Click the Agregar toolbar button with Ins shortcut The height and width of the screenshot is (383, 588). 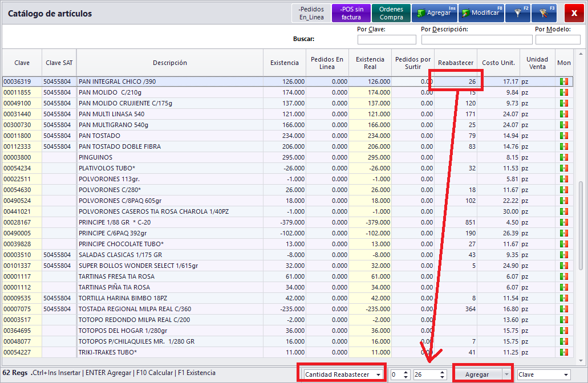434,13
